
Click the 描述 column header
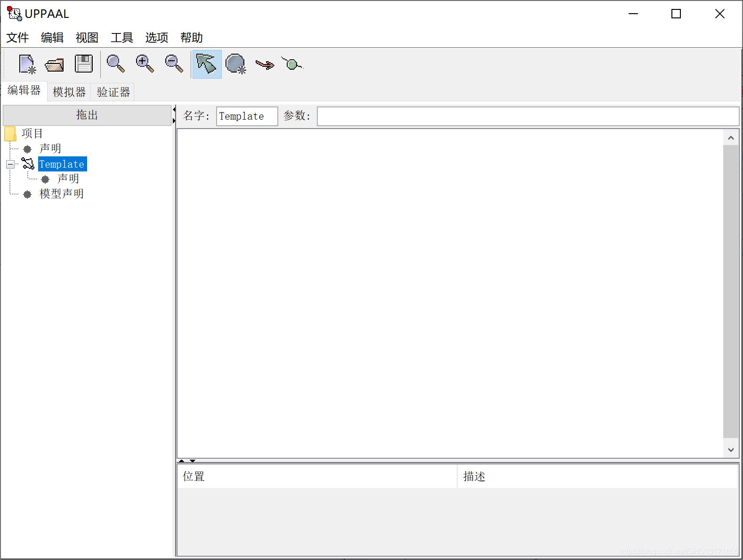click(597, 477)
